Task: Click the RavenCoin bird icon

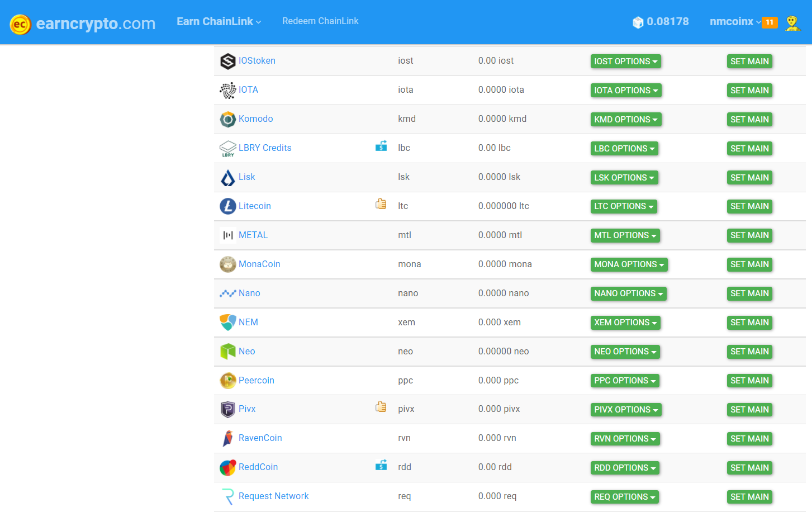Action: tap(227, 438)
